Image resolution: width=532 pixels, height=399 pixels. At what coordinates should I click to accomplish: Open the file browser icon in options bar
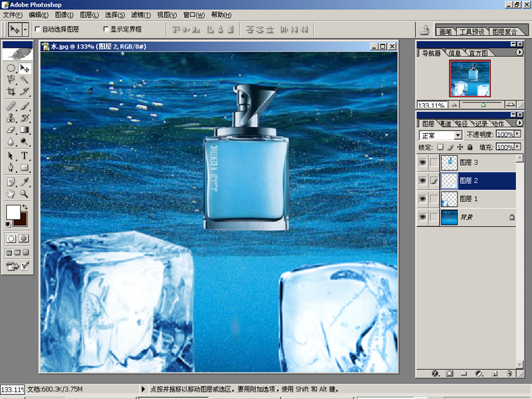pos(424,30)
